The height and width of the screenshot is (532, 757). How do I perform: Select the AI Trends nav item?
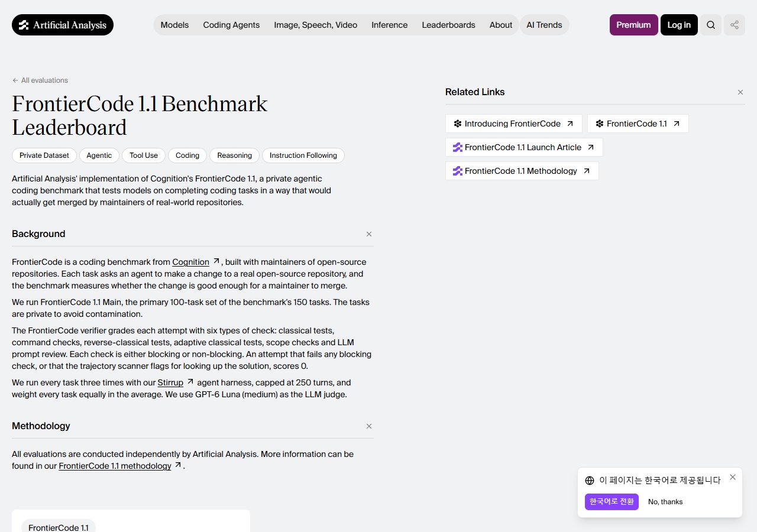(544, 25)
